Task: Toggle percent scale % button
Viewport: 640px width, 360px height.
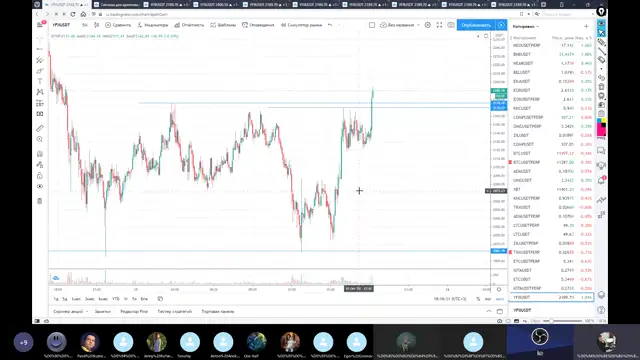Action: (x=478, y=299)
